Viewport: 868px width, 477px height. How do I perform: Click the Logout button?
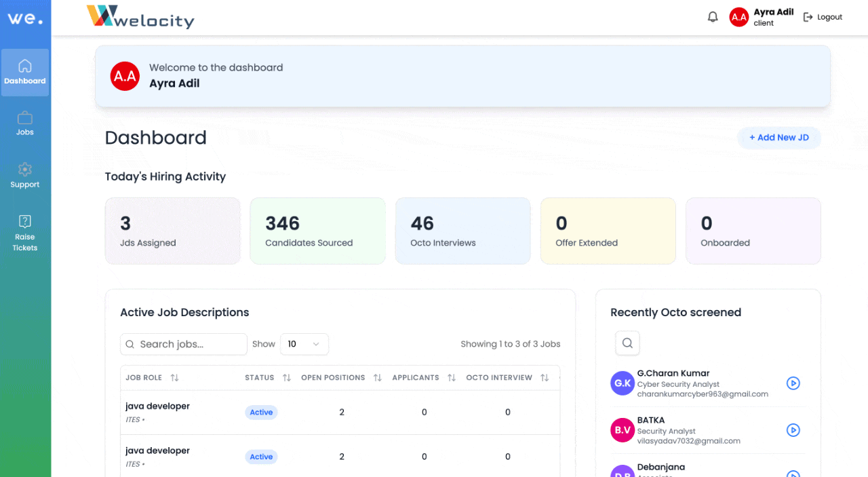(x=823, y=17)
